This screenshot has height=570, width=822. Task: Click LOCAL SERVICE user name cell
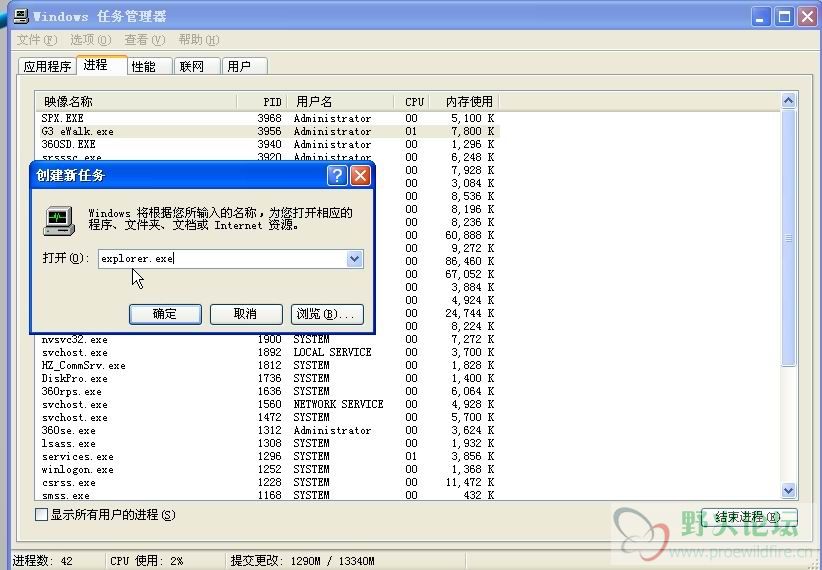click(332, 352)
